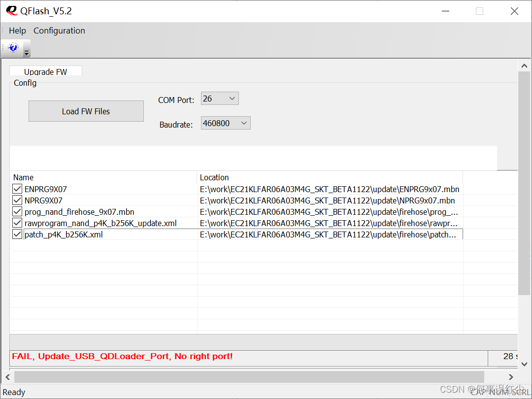Click the firehose\rawpr... location path
The image size is (532, 399).
coord(329,223)
